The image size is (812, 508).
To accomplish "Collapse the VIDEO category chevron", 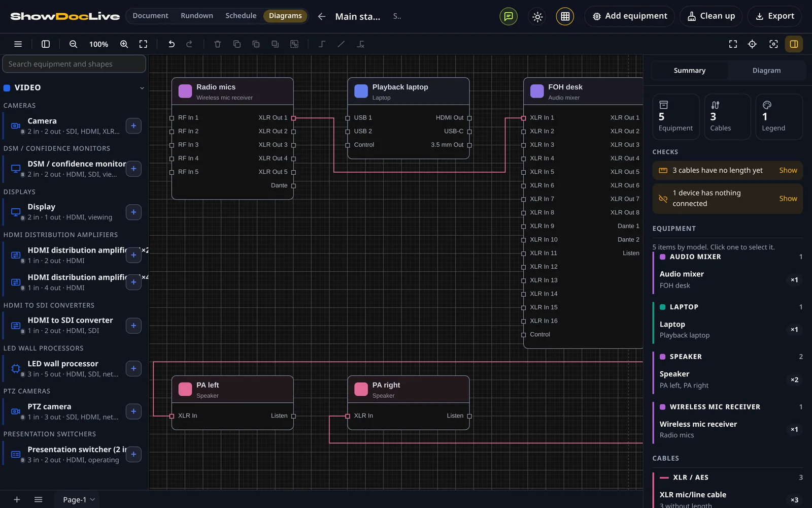I will click(x=142, y=88).
